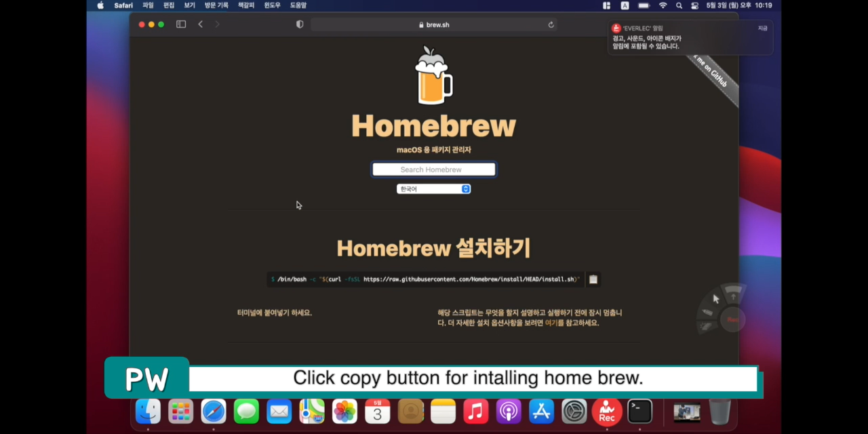Image resolution: width=868 pixels, height=434 pixels.
Task: Open the privacy report shield icon
Action: [x=300, y=24]
